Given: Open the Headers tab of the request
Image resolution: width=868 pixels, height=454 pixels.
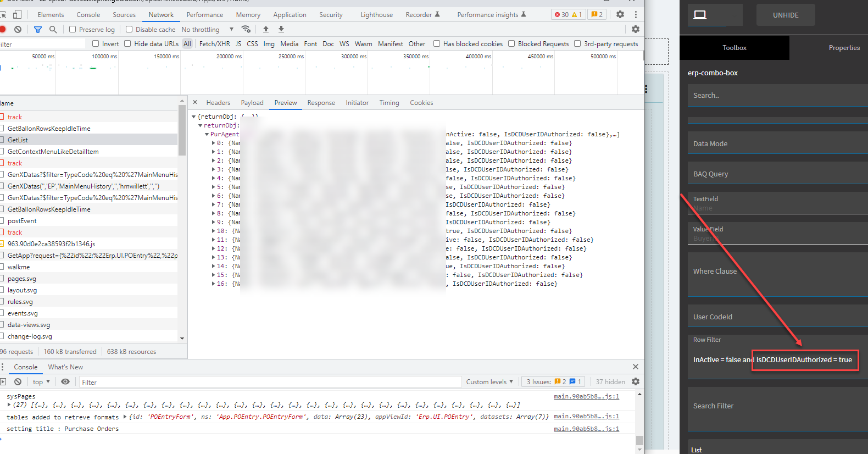Looking at the screenshot, I should (218, 103).
